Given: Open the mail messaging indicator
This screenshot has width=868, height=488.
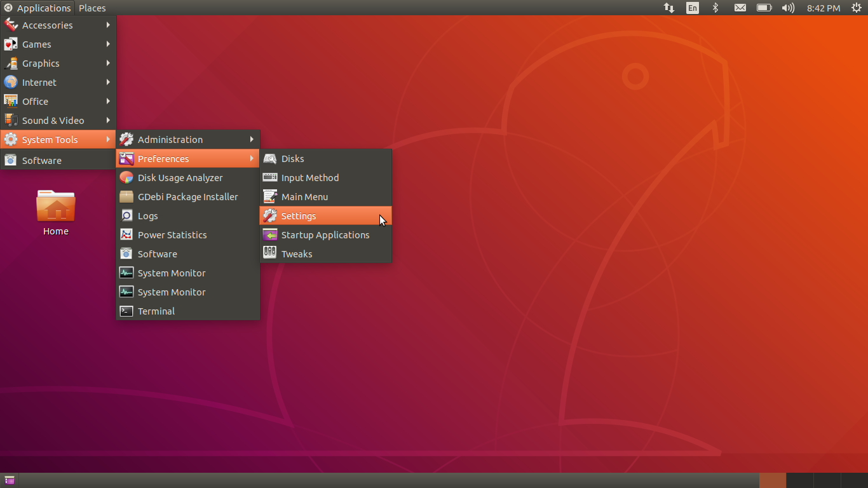Looking at the screenshot, I should (x=740, y=8).
